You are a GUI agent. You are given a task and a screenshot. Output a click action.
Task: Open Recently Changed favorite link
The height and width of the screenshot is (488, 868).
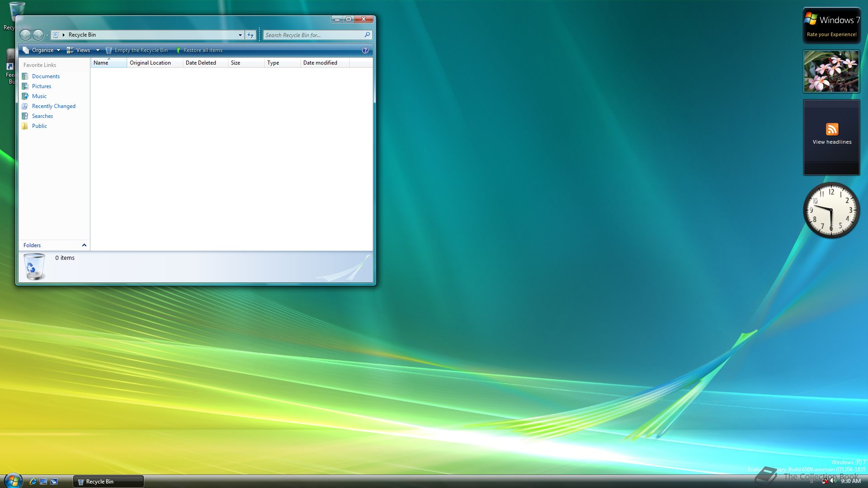pos(54,106)
